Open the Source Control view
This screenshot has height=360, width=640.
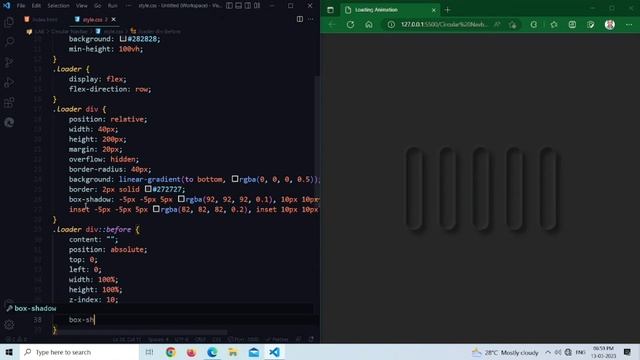click(9, 62)
